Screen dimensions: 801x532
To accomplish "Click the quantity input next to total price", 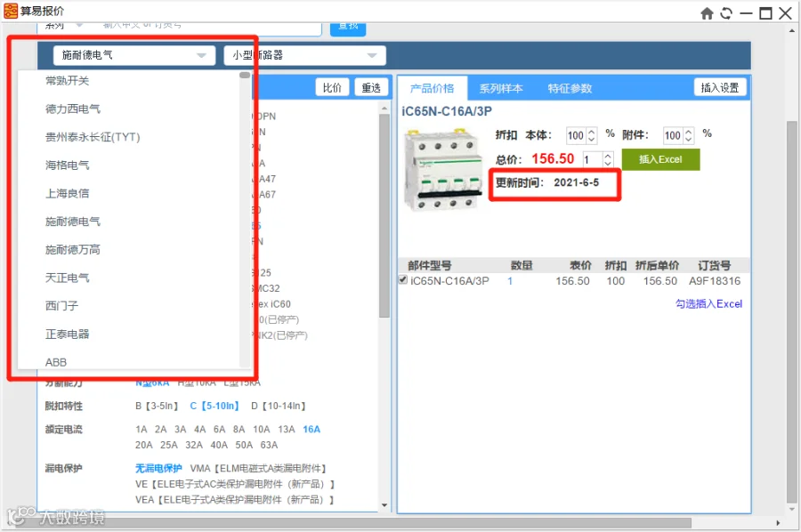I will pyautogui.click(x=593, y=160).
